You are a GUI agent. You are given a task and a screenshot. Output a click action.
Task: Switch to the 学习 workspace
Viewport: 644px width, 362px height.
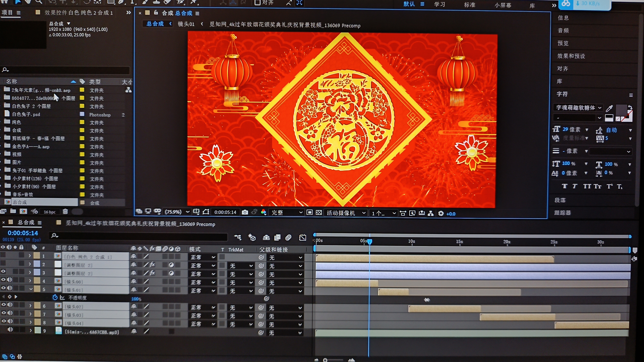coord(439,4)
